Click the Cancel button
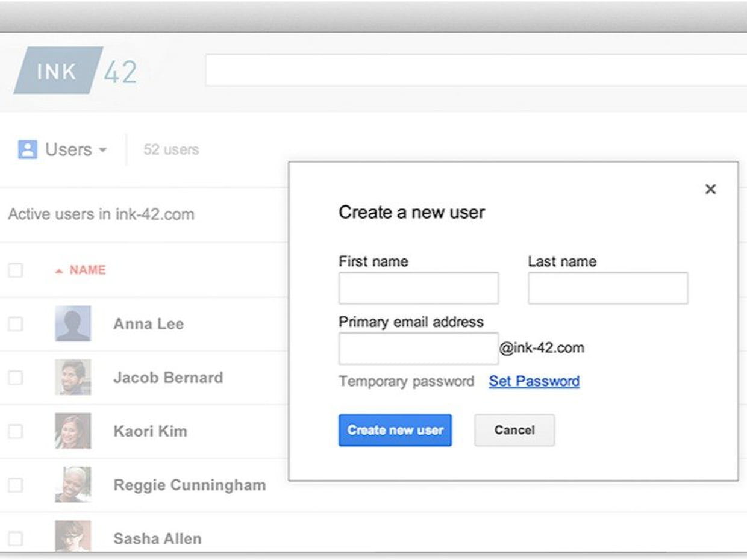Viewport: 747px width, 560px height. 514,430
